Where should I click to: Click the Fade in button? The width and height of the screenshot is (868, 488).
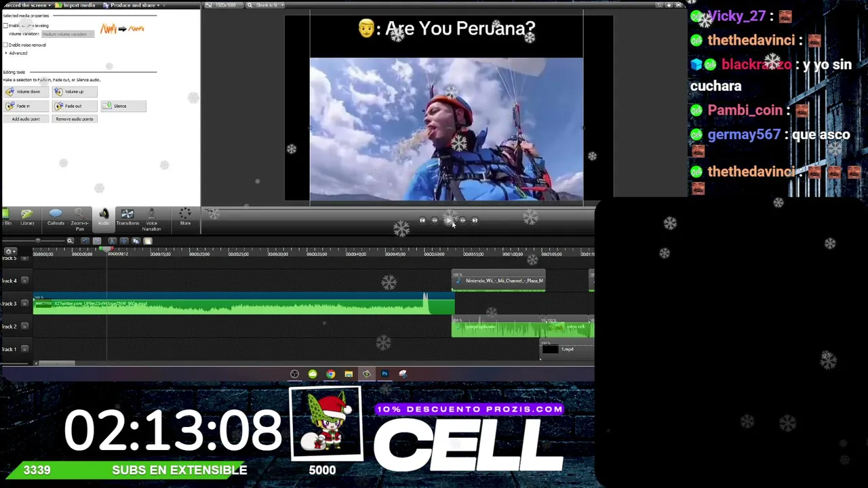26,106
